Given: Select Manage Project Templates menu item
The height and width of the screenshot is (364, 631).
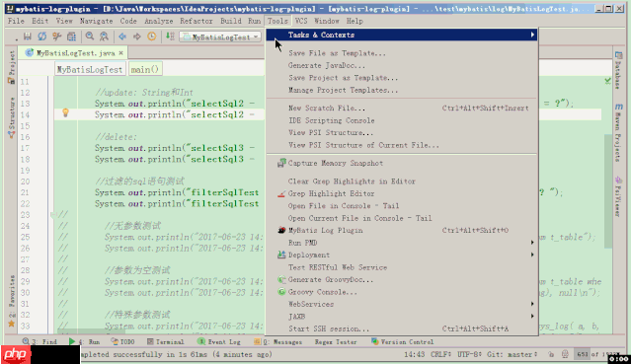Looking at the screenshot, I should tap(402, 90).
